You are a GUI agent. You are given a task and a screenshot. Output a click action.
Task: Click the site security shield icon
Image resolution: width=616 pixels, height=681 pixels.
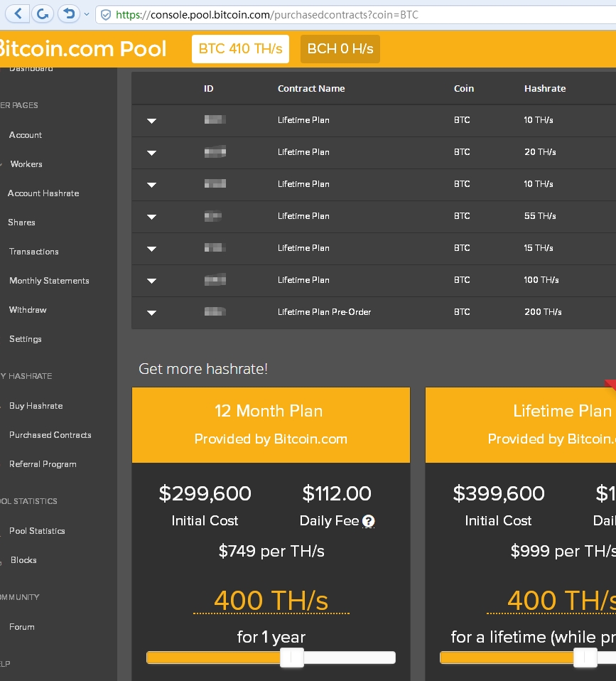[105, 15]
